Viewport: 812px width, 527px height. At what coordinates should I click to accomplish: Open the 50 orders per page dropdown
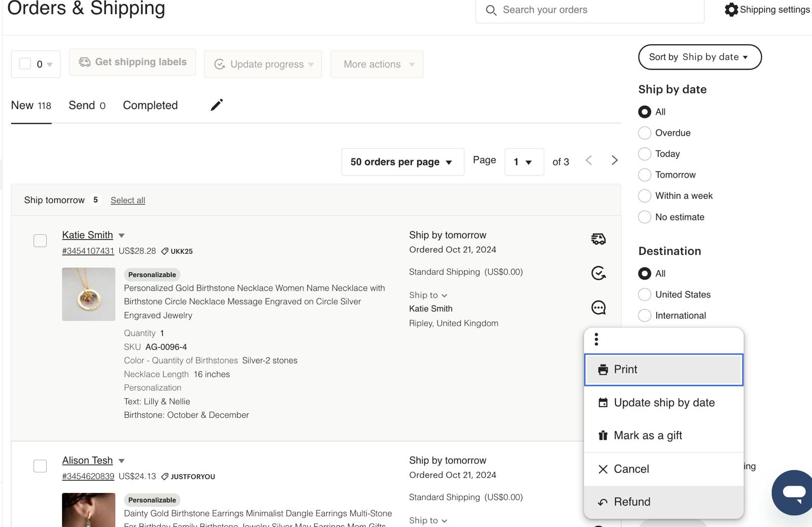pos(402,162)
